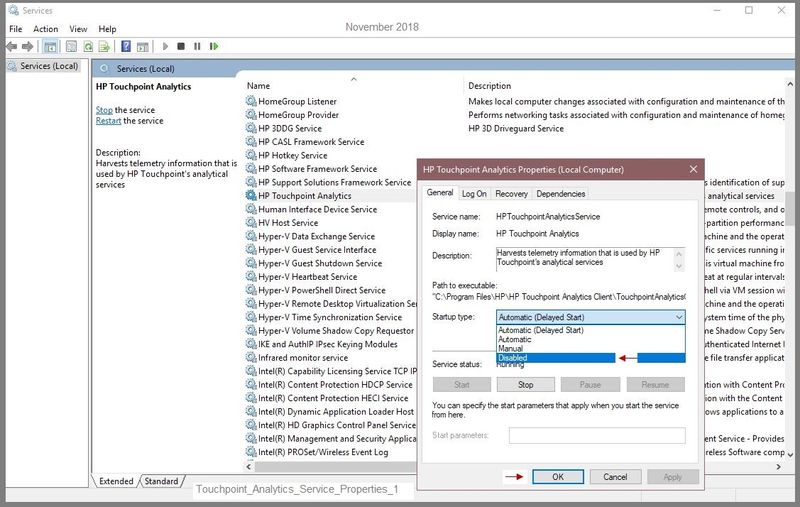Open the File menu
Image resolution: width=800 pixels, height=507 pixels.
tap(16, 29)
